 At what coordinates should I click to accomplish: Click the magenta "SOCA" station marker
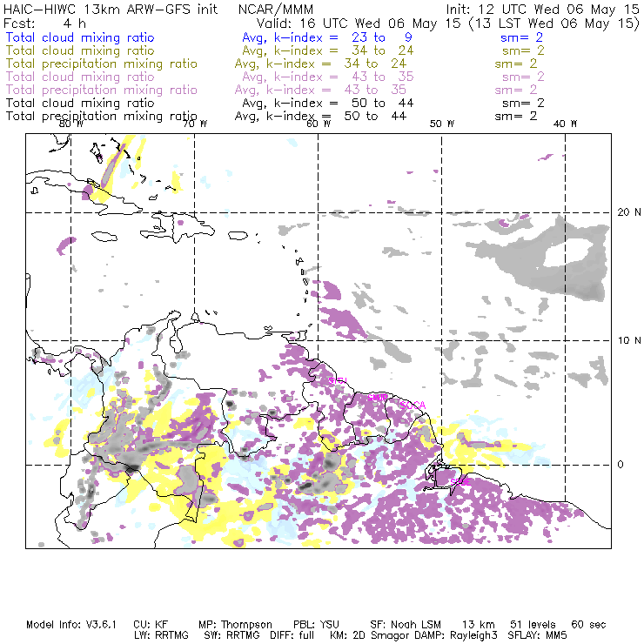coord(413,406)
